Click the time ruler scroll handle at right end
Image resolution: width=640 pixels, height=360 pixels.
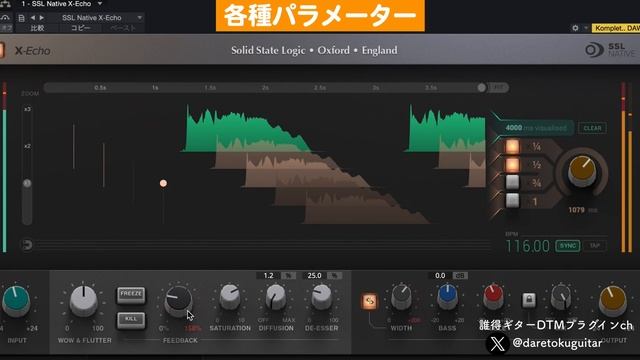482,87
